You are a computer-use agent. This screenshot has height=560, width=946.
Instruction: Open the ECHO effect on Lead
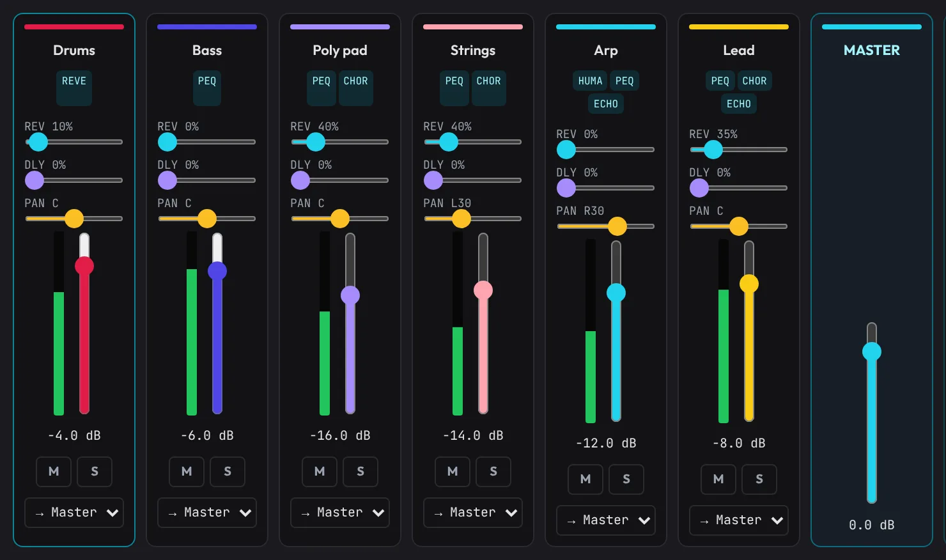739,104
